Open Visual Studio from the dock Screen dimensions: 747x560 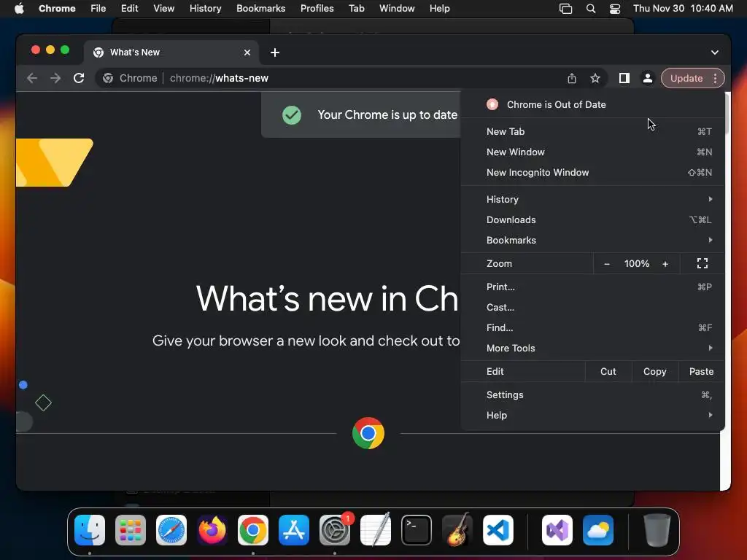[x=557, y=530]
